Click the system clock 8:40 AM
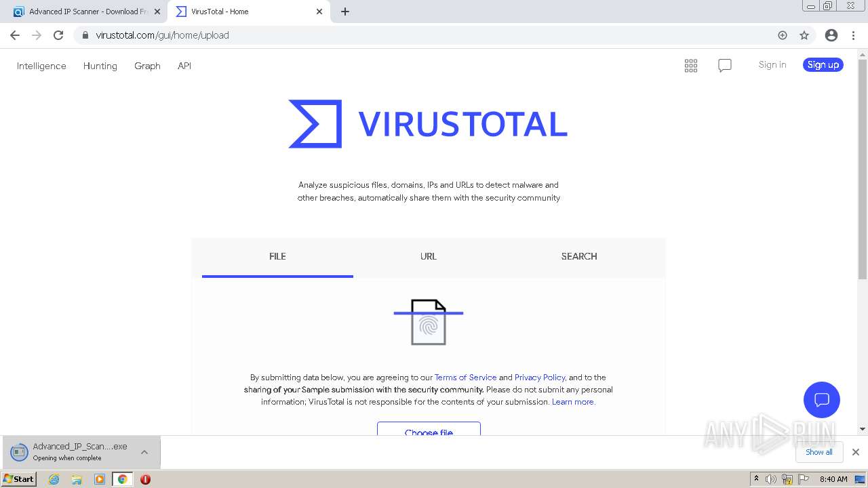The width and height of the screenshot is (868, 488). tap(833, 479)
